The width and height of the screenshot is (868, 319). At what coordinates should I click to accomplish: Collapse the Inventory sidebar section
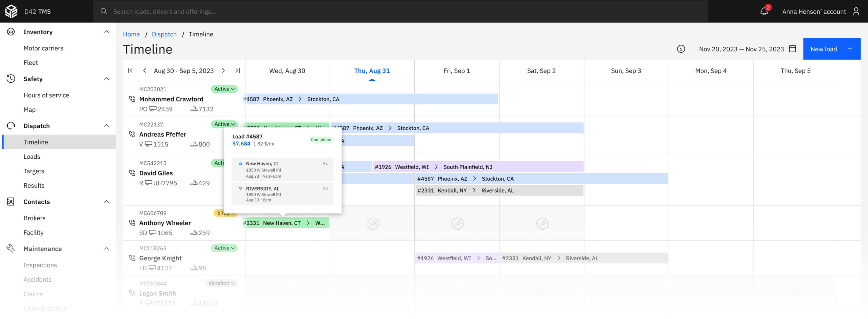pos(106,32)
